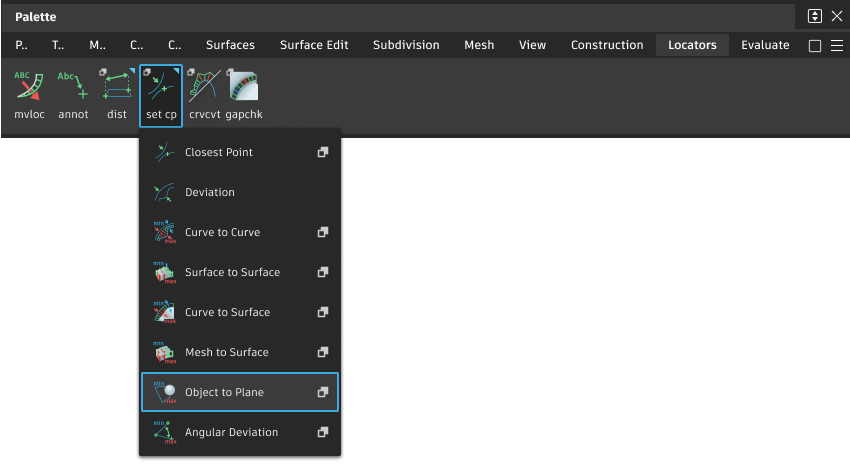Viewport: 850px width, 470px height.
Task: Choose Closest Point from the flyout
Action: coord(218,152)
